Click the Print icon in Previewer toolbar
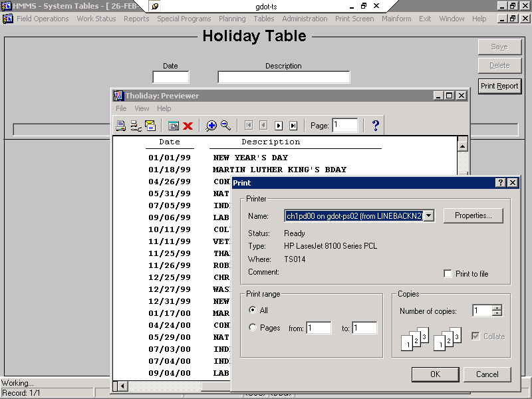The width and height of the screenshot is (532, 399). pyautogui.click(x=120, y=126)
